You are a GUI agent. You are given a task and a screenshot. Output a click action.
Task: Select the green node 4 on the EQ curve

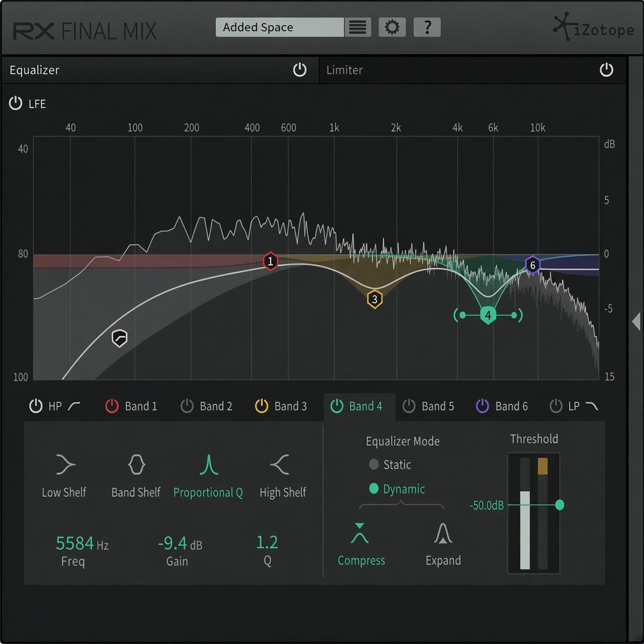[x=488, y=316]
